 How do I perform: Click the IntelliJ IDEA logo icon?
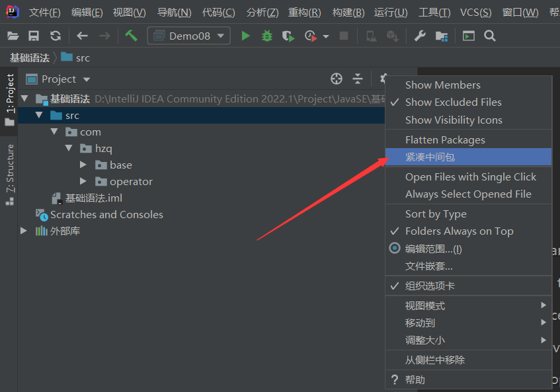(12, 12)
